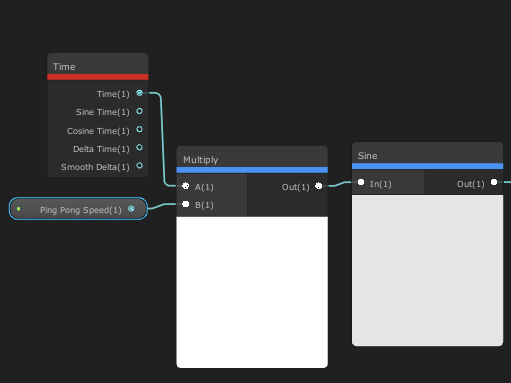Image resolution: width=511 pixels, height=383 pixels.
Task: Click the Smooth Delta(1) label
Action: tap(95, 167)
